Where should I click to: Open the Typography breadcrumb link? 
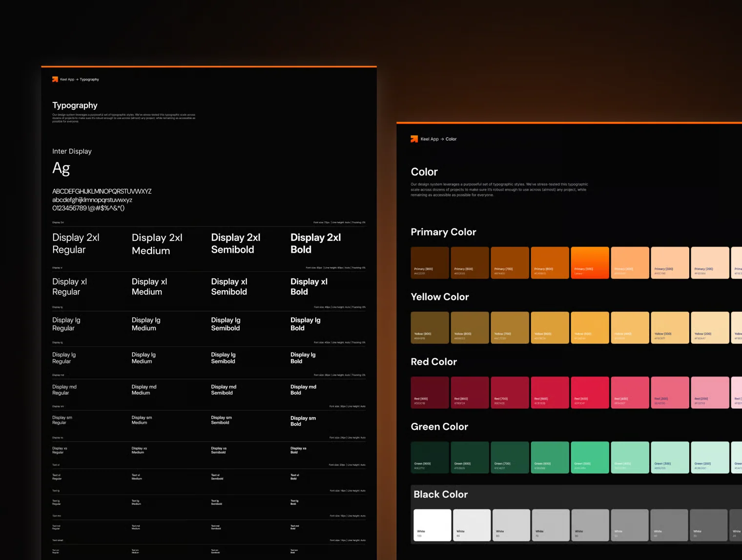[x=89, y=79]
